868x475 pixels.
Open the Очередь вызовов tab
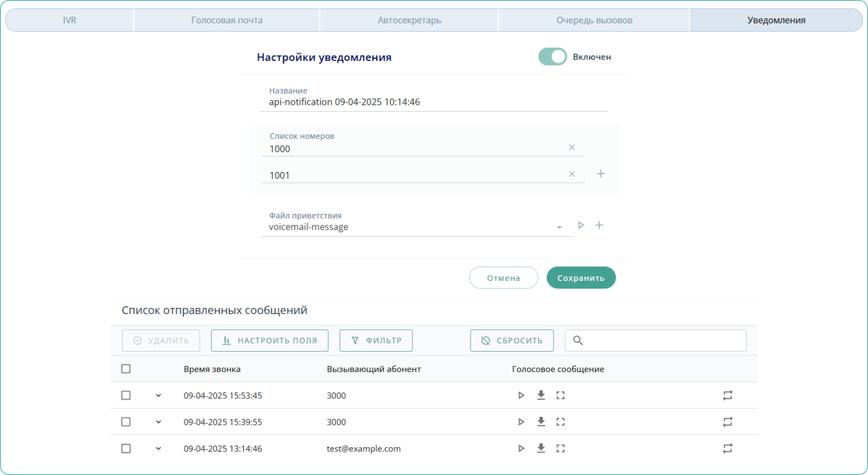coord(594,20)
